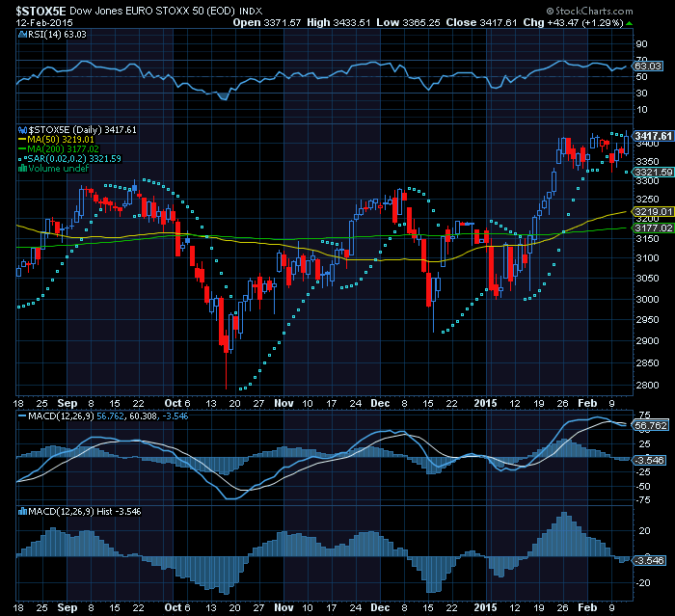Click the 2015 label on the upper date axis
Image resolution: width=675 pixels, height=616 pixels.
(485, 404)
